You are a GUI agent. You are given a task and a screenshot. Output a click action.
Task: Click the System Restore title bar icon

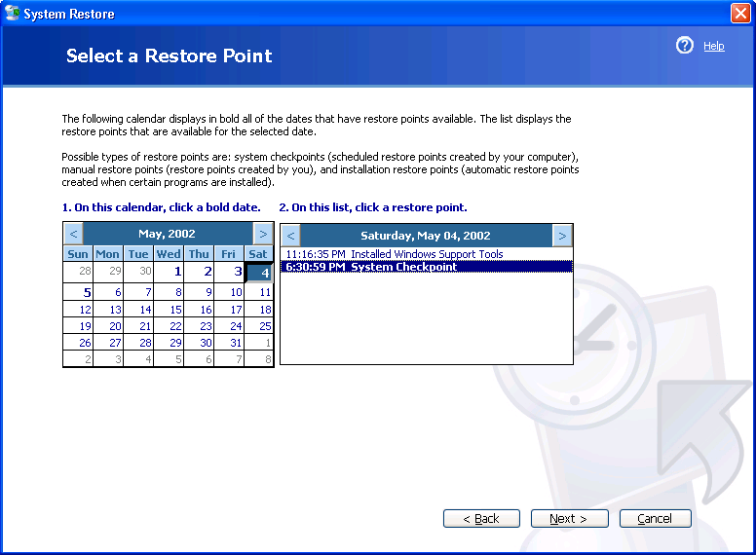(x=13, y=14)
